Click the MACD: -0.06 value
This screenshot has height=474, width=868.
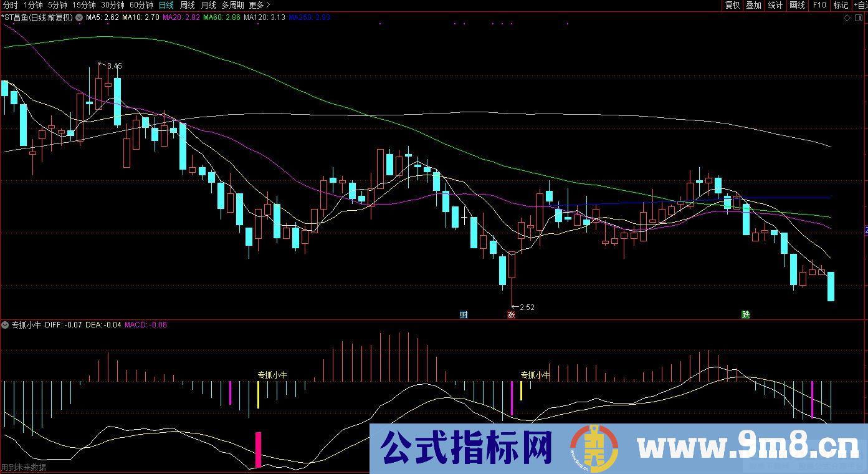145,325
